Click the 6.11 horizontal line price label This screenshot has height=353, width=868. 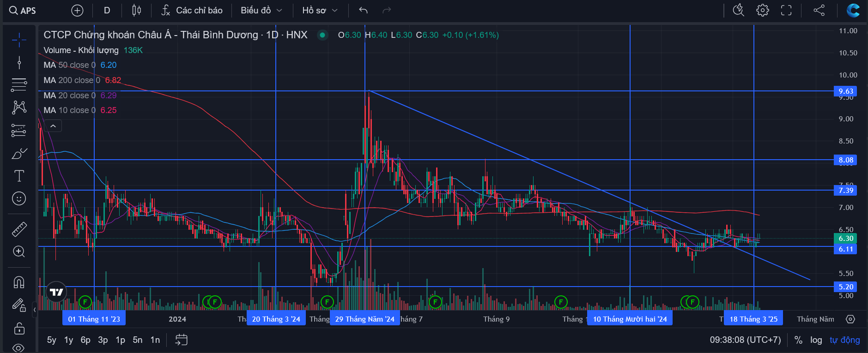(845, 249)
